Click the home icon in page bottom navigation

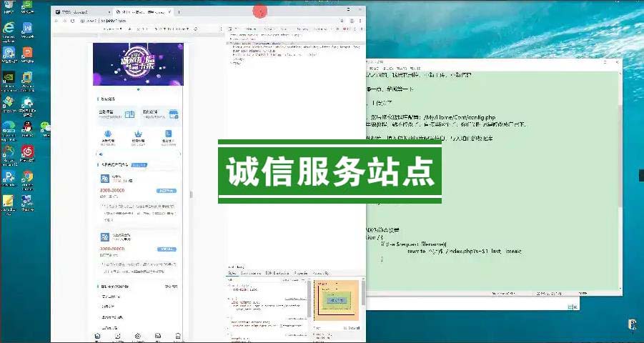[x=97, y=336]
